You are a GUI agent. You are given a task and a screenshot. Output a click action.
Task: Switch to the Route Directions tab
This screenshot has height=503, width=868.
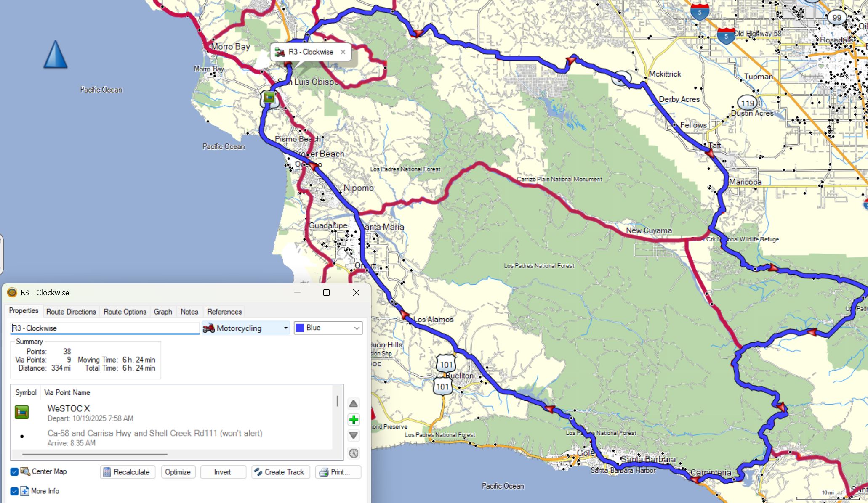click(71, 312)
